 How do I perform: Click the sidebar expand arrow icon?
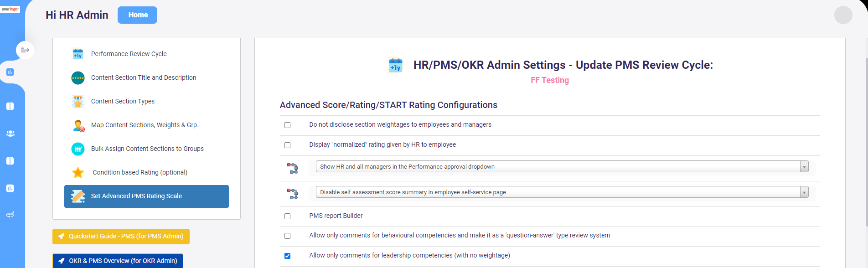[25, 50]
